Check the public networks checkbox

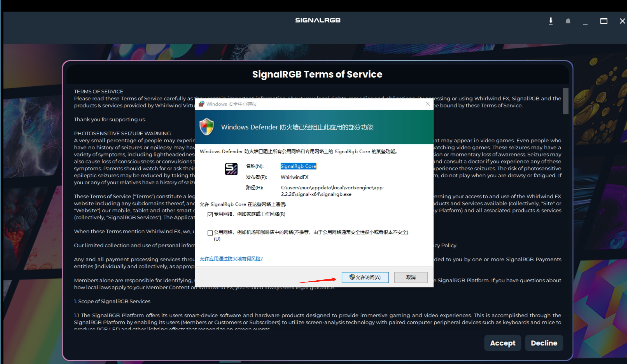pyautogui.click(x=210, y=233)
